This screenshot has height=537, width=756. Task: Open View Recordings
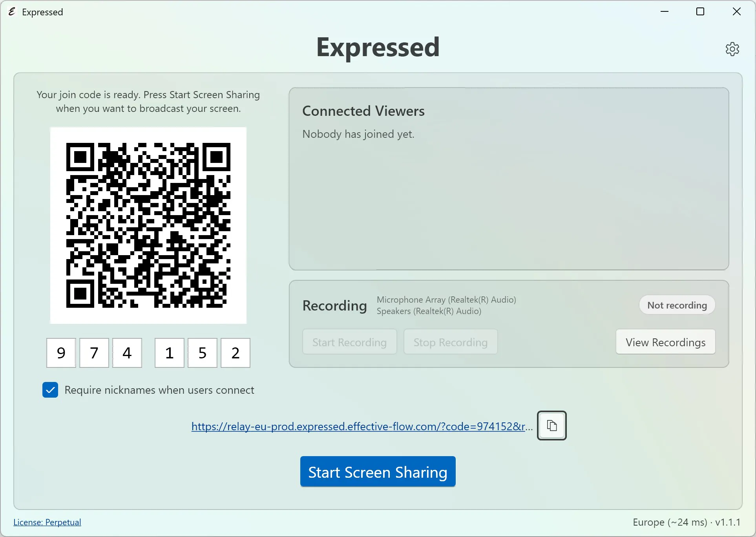pos(665,342)
